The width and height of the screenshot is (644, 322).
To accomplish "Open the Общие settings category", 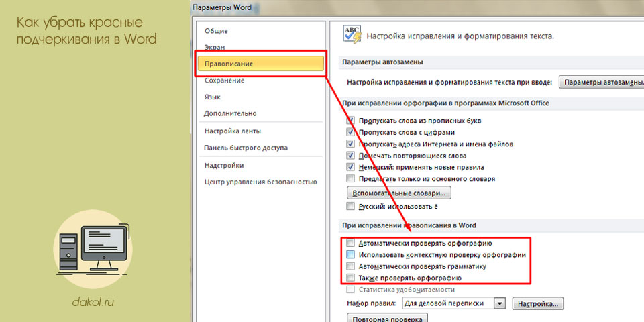I will pyautogui.click(x=216, y=31).
